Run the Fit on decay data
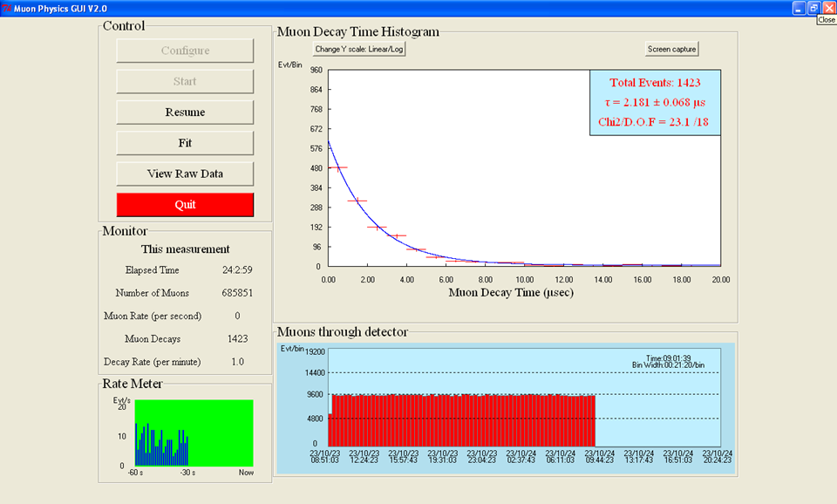 (185, 143)
